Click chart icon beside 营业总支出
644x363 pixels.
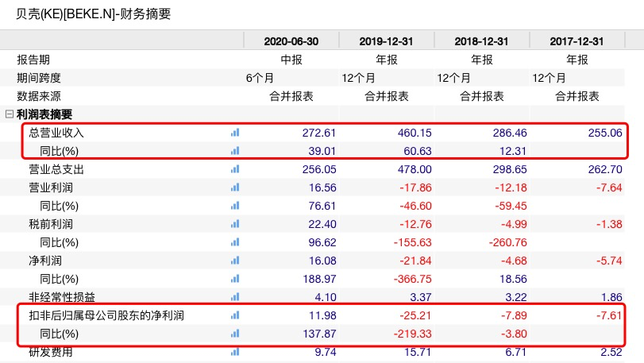234,169
